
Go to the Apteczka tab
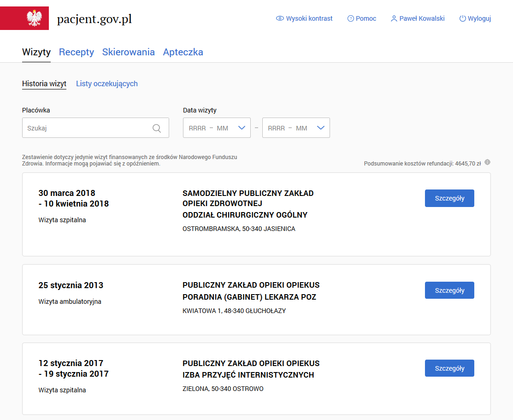[183, 52]
